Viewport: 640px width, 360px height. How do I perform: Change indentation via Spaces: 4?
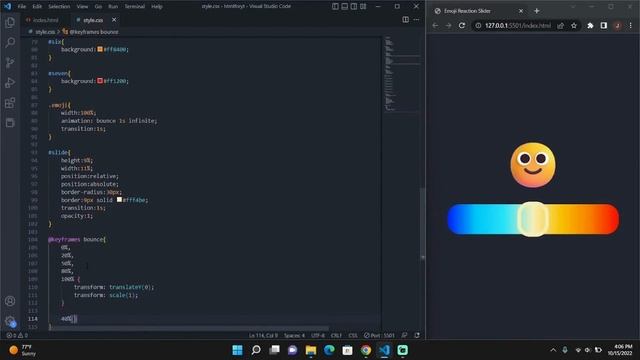[x=294, y=335]
